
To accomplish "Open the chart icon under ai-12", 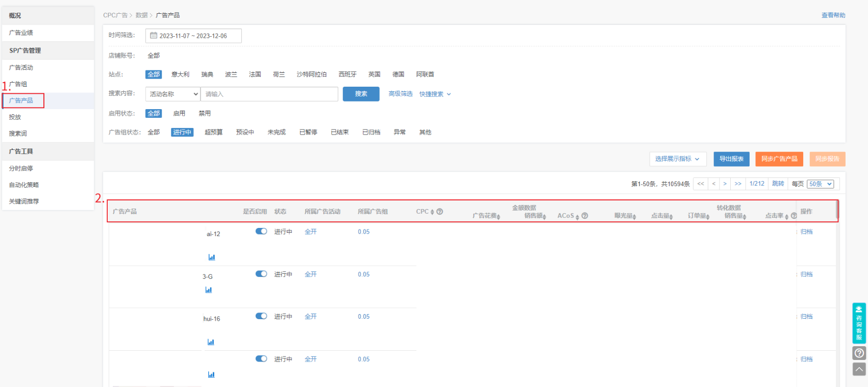I will point(211,257).
